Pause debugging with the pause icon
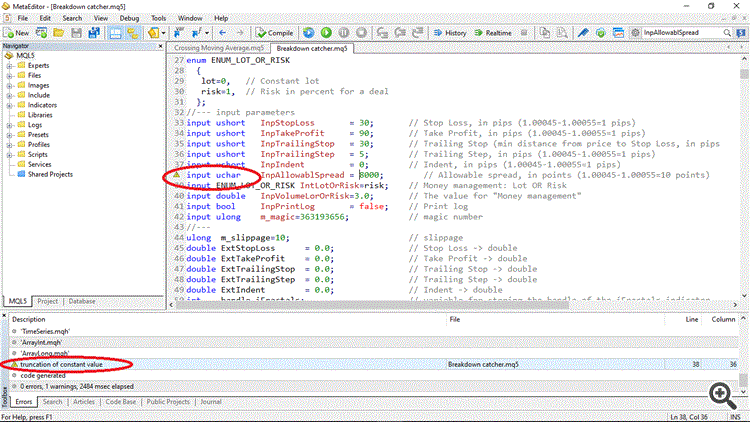Screen dimensions: 750x422 click(x=343, y=33)
